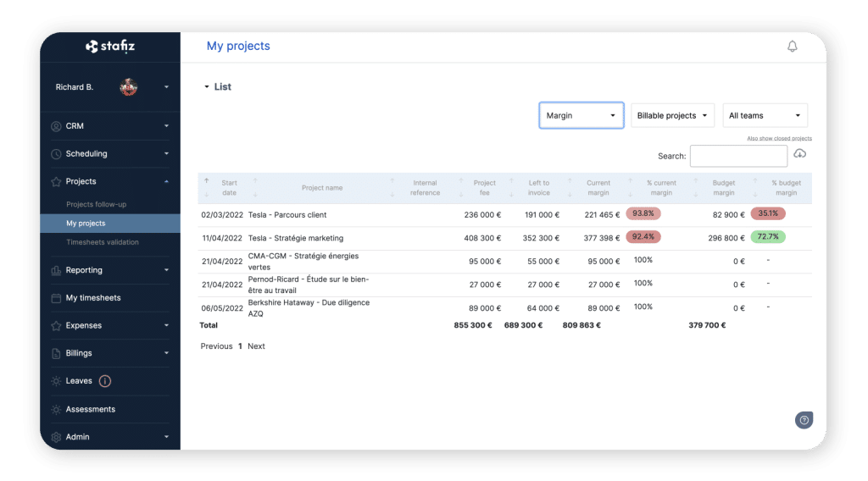
Task: Sort by Project fee column
Action: 484,188
